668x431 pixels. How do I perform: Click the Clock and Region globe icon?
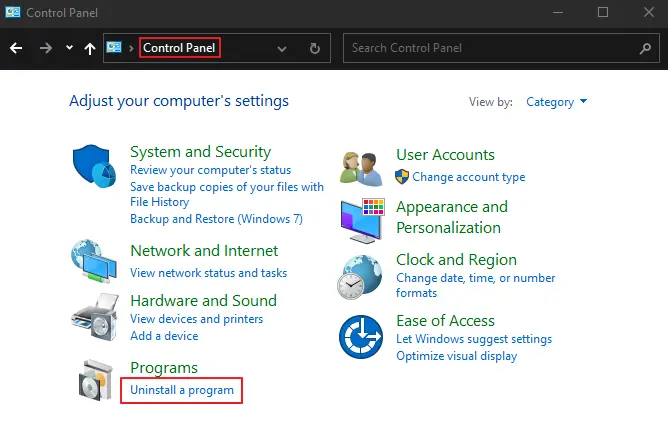pos(360,277)
